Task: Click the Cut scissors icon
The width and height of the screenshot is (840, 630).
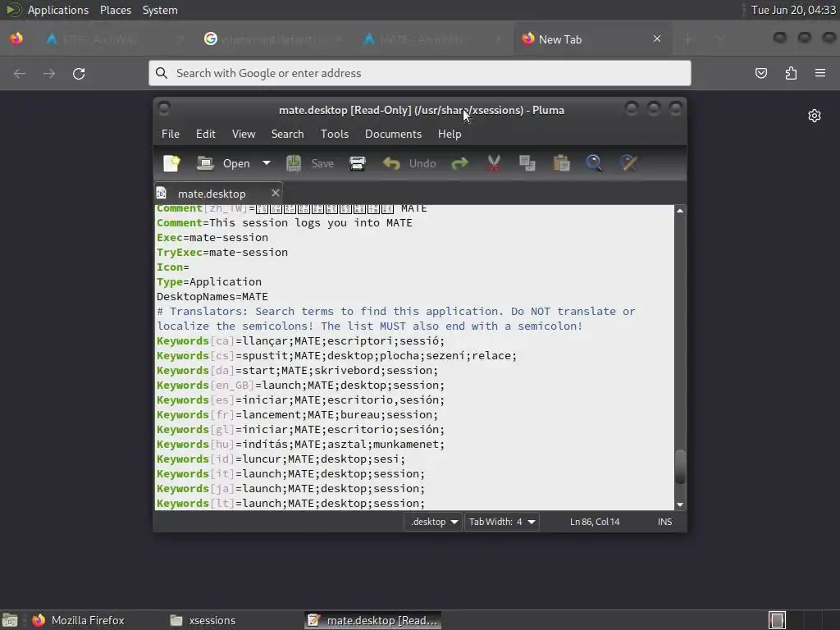Action: (494, 163)
